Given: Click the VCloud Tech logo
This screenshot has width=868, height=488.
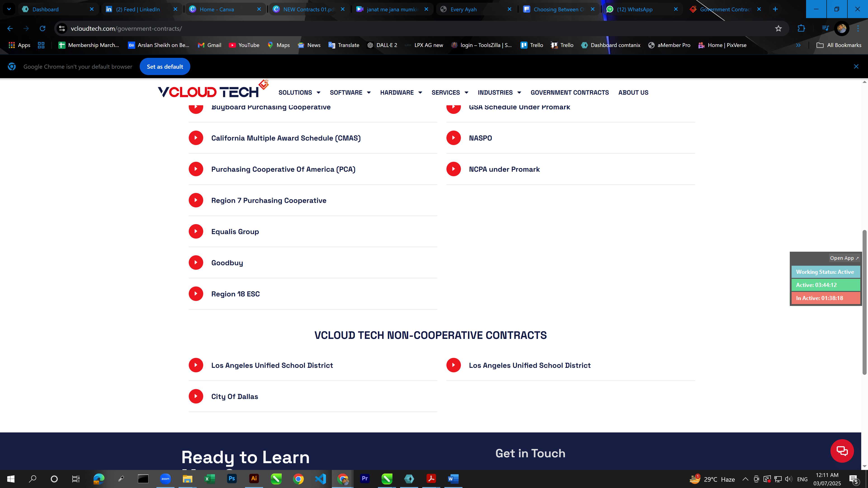Looking at the screenshot, I should (213, 89).
